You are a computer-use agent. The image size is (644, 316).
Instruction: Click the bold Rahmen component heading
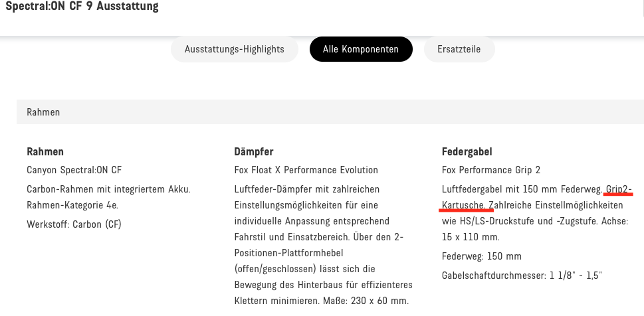pyautogui.click(x=45, y=152)
